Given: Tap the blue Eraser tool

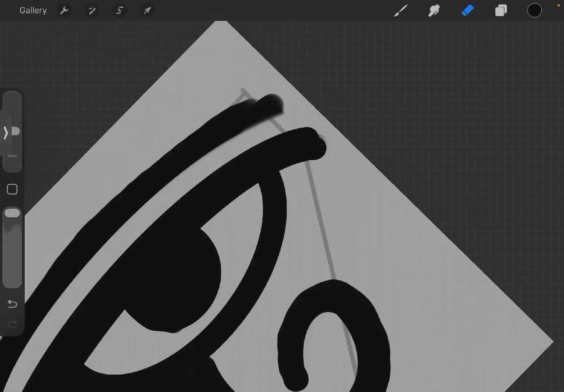Looking at the screenshot, I should tap(467, 11).
